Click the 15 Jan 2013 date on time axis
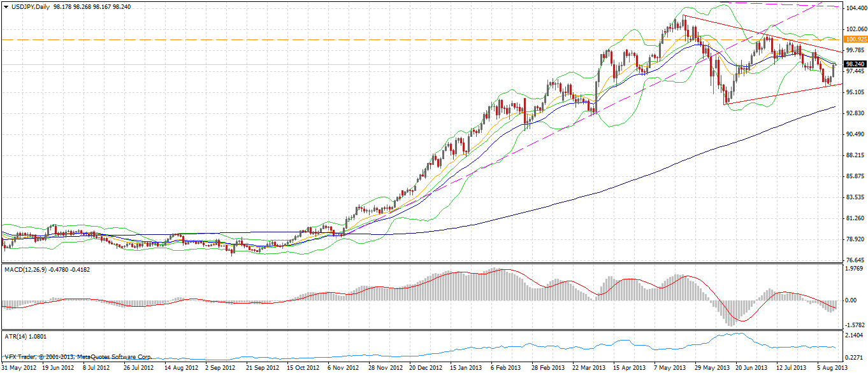The height and width of the screenshot is (373, 868). point(466,368)
